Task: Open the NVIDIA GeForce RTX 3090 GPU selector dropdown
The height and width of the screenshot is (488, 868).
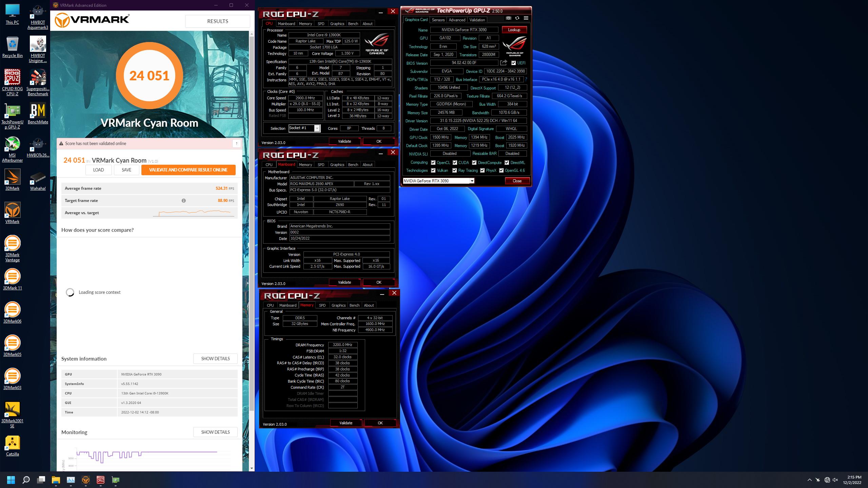Action: click(438, 181)
